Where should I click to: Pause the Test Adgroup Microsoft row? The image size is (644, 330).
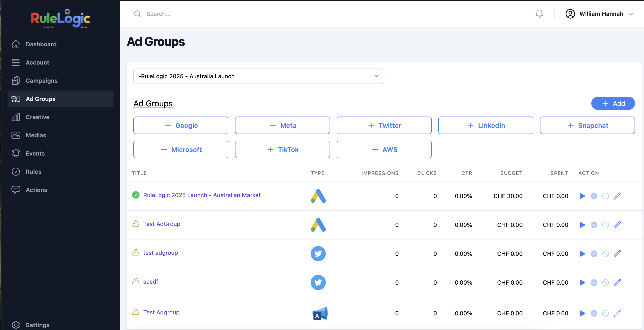pyautogui.click(x=594, y=313)
